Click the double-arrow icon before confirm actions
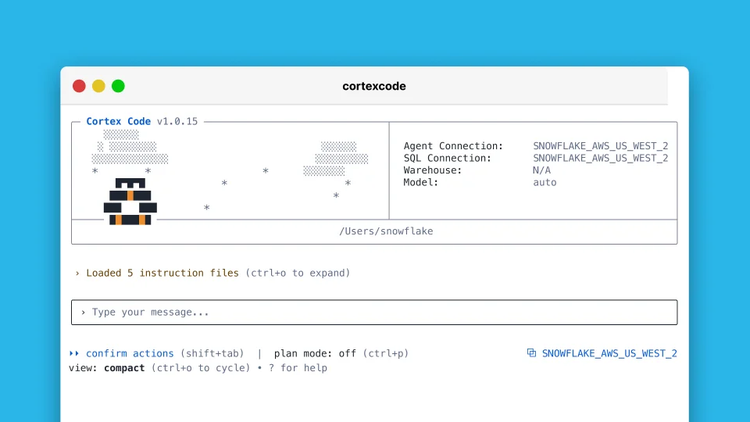The height and width of the screenshot is (422, 750). click(x=75, y=353)
